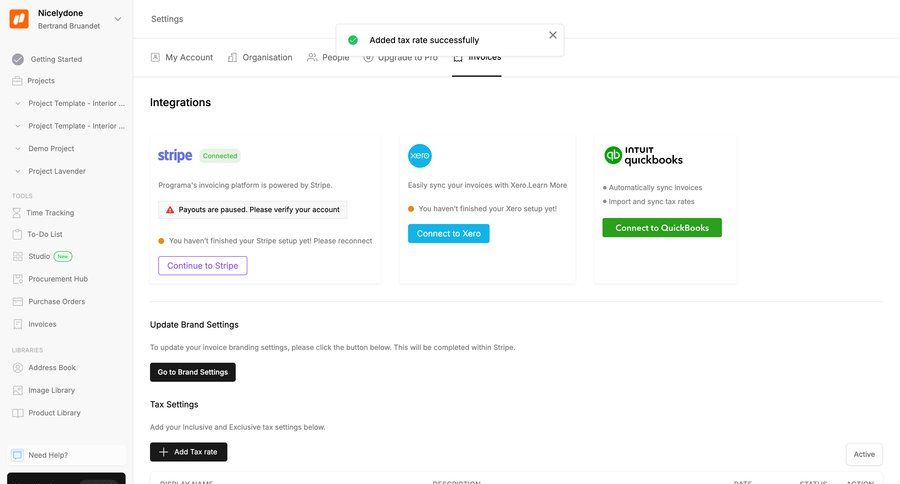The width and height of the screenshot is (900, 484).
Task: Click the Address Book contact icon
Action: click(x=18, y=367)
